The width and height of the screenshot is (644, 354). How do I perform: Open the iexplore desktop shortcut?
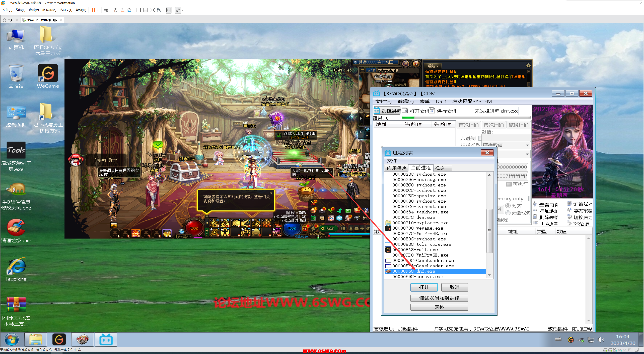pyautogui.click(x=16, y=269)
